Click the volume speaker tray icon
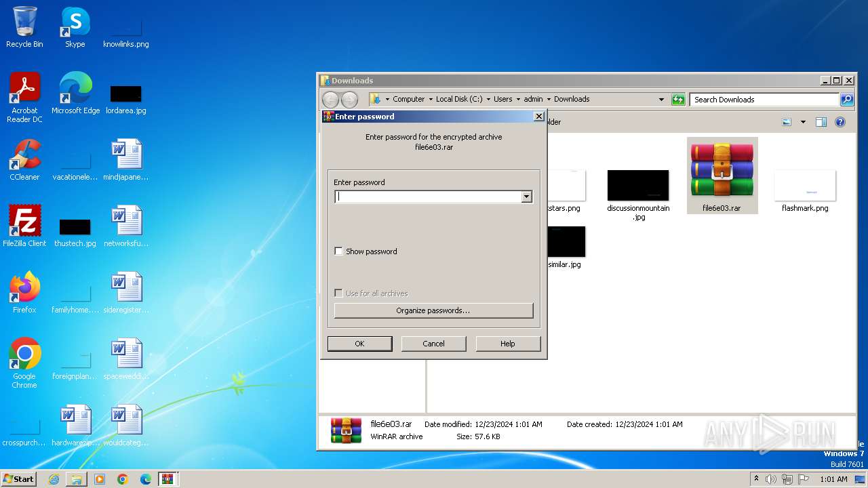Image resolution: width=868 pixels, height=488 pixels. (x=771, y=479)
